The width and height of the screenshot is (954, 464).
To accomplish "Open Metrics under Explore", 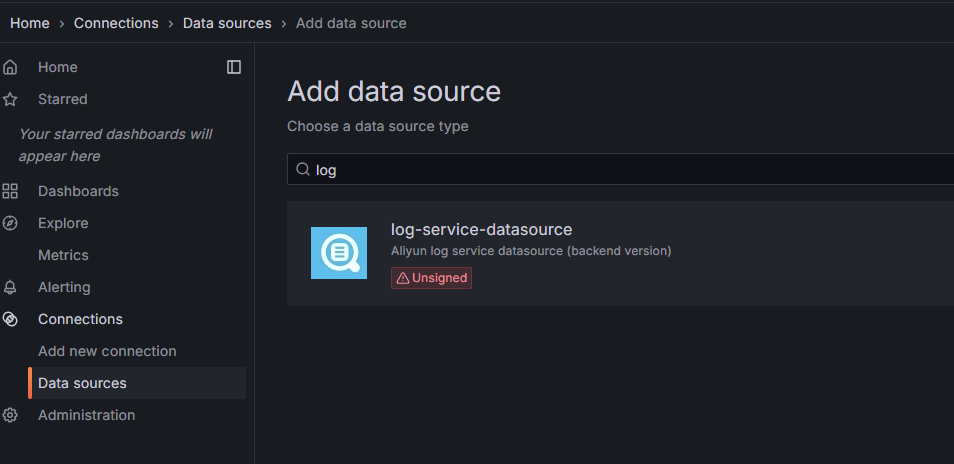I will (x=63, y=255).
